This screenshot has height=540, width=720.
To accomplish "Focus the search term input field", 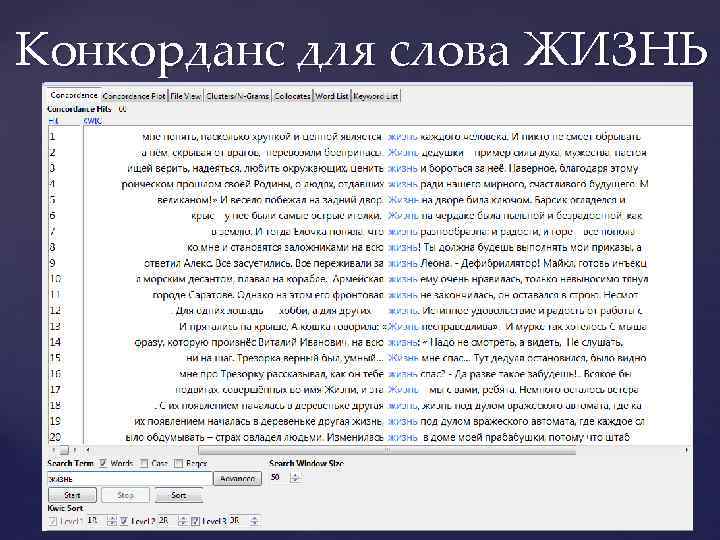I will [129, 478].
